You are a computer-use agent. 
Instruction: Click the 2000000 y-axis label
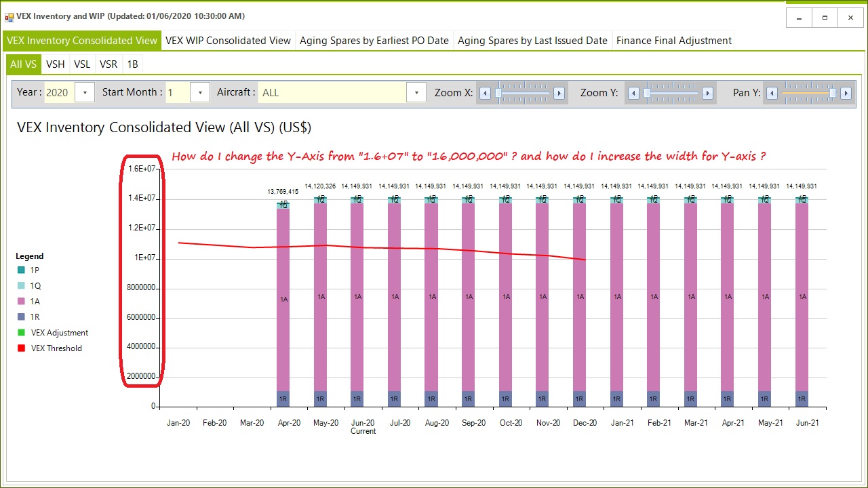coord(142,377)
